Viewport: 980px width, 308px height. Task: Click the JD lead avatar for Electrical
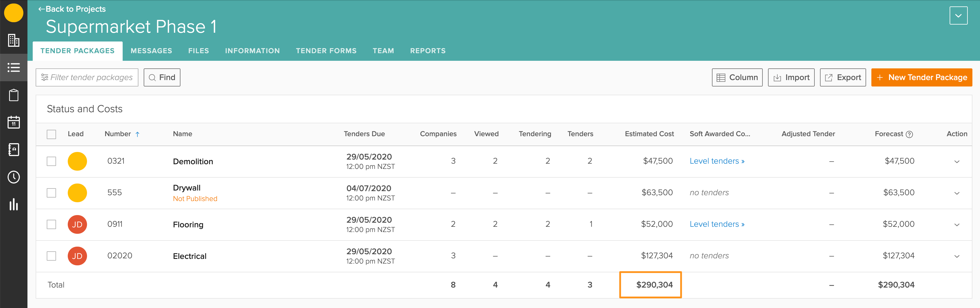click(77, 256)
